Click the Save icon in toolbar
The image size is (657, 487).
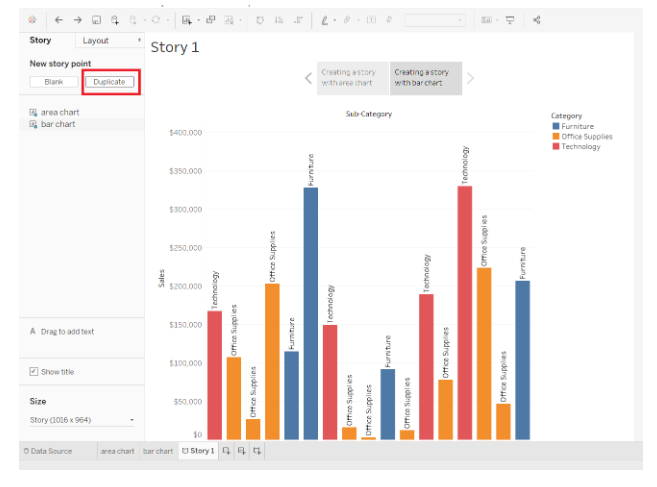[x=96, y=19]
